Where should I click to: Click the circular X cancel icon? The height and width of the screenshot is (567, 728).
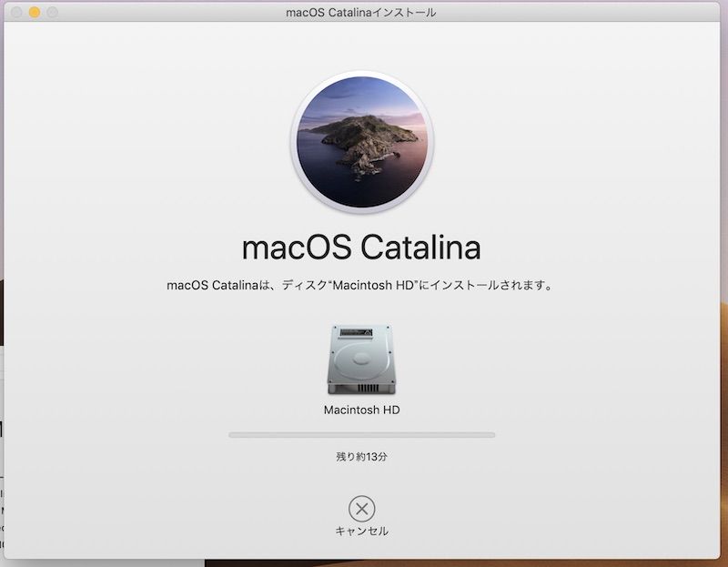point(361,509)
